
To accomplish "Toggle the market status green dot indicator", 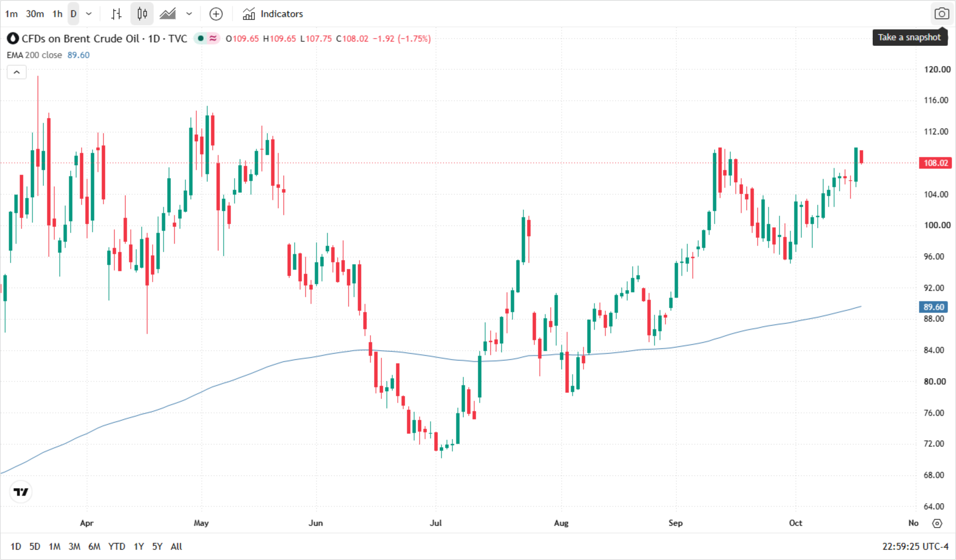I will pyautogui.click(x=201, y=38).
